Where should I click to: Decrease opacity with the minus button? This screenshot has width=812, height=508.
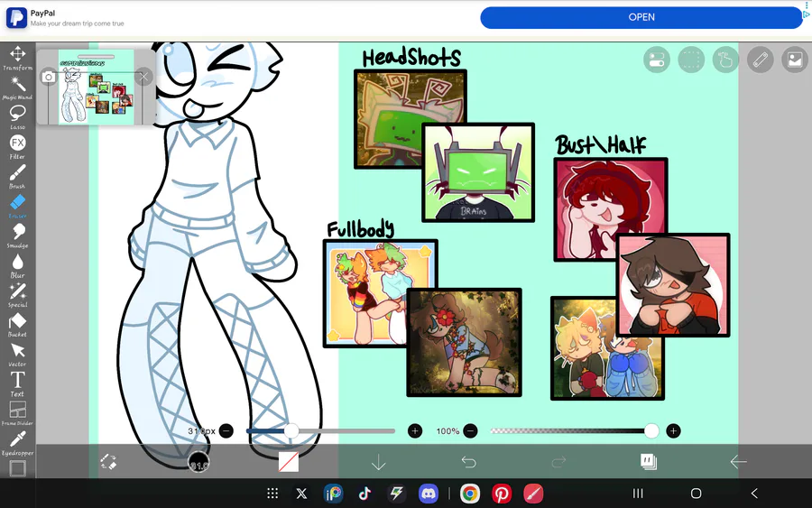click(470, 430)
